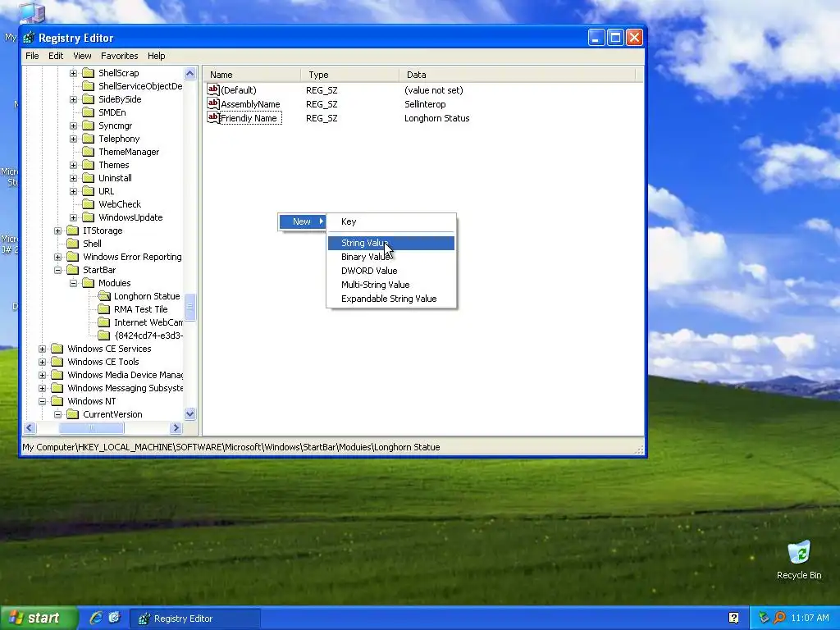Choose Multi-String Value option

click(391, 285)
